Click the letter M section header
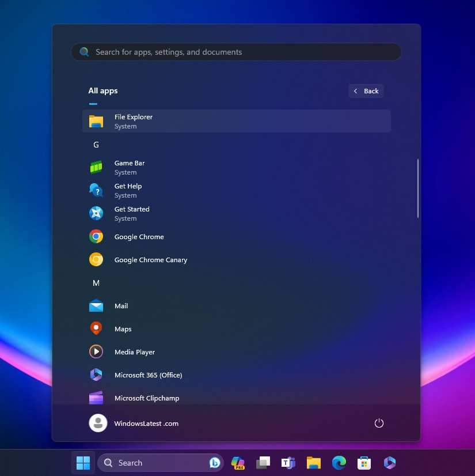Screen dimensions: 475x476 [x=96, y=283]
